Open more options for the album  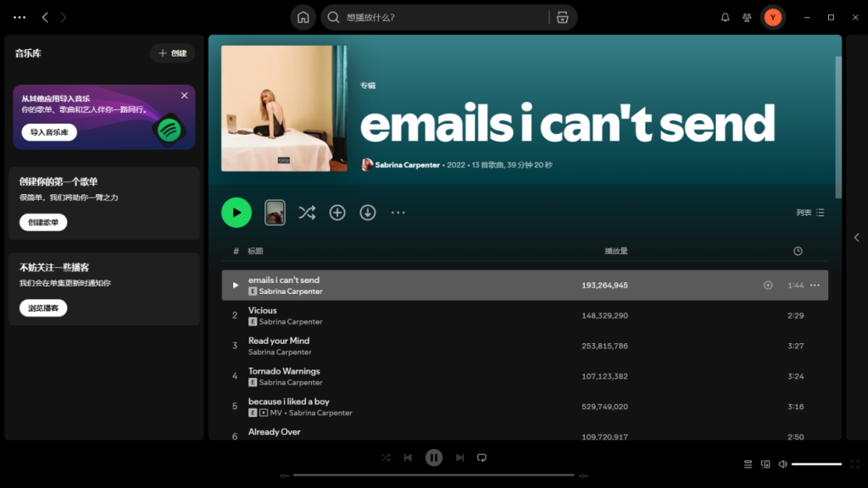point(398,213)
